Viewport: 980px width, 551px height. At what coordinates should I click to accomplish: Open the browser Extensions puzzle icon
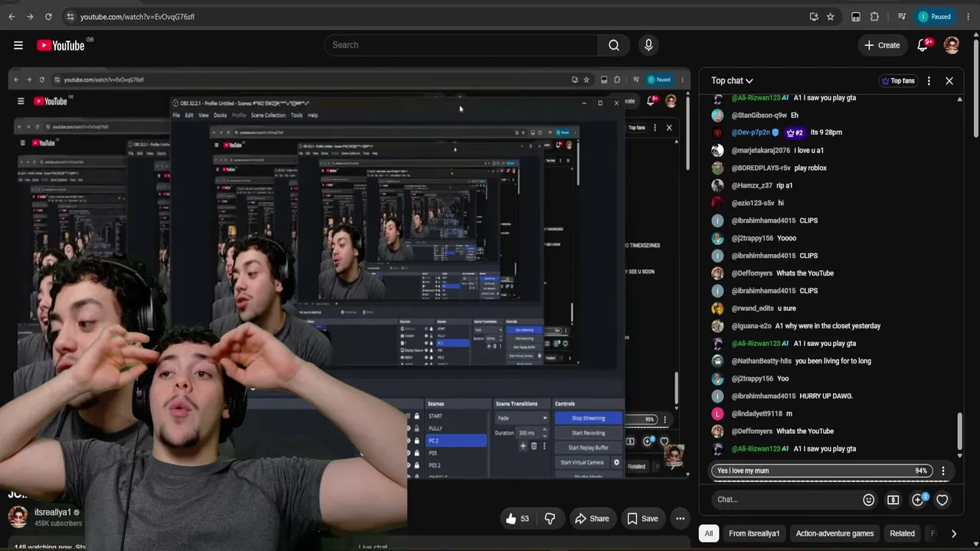point(874,16)
